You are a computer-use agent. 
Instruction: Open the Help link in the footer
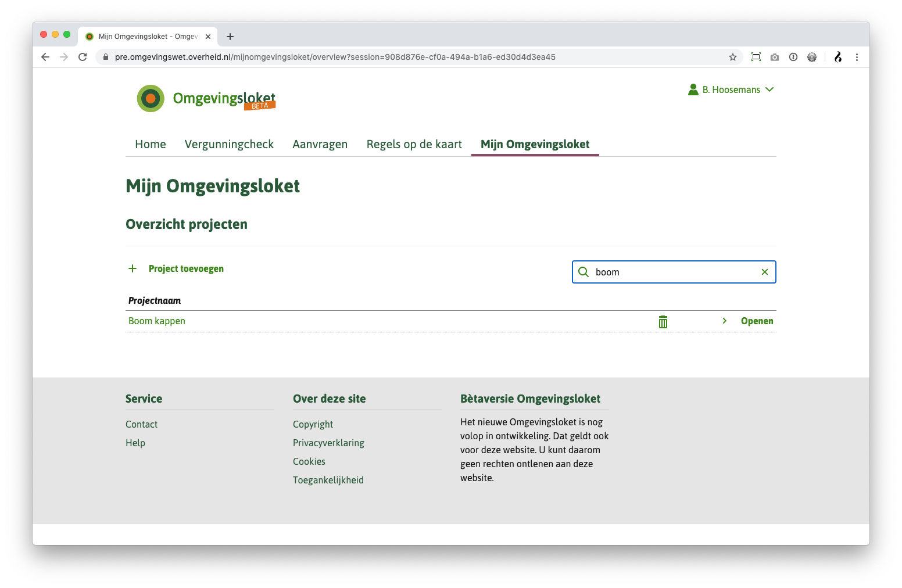135,443
